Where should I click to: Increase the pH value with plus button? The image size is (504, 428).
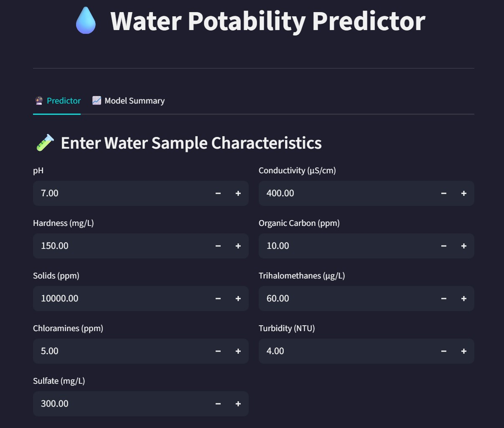point(238,193)
